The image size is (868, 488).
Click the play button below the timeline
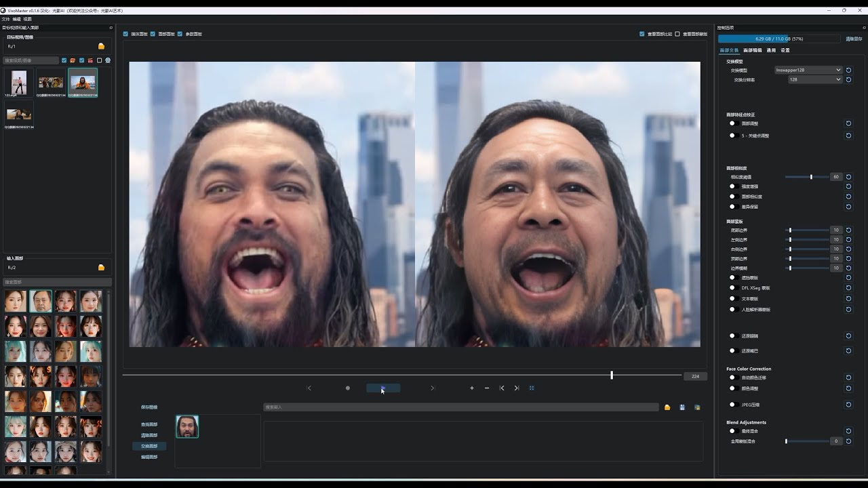pos(383,388)
